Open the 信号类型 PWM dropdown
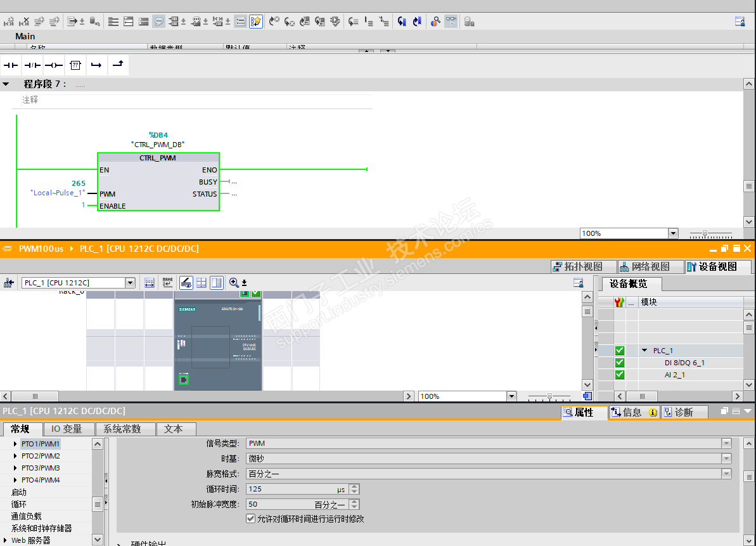The height and width of the screenshot is (546, 756). [726, 443]
